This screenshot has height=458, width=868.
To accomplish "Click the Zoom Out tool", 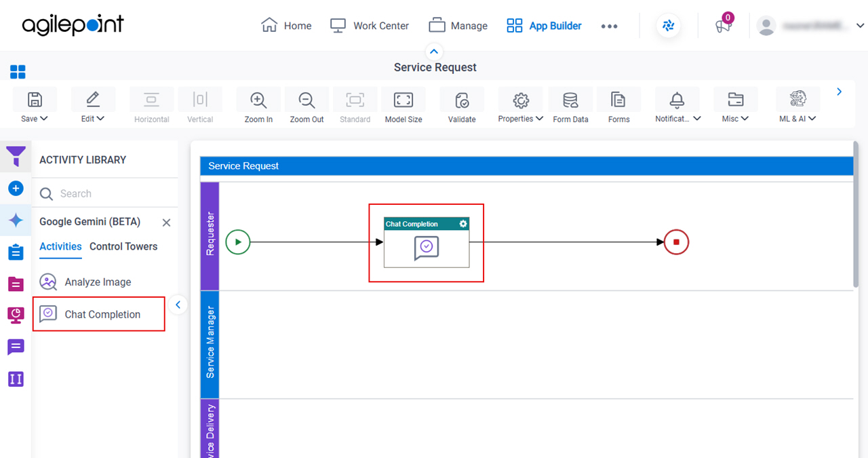I will (x=307, y=107).
